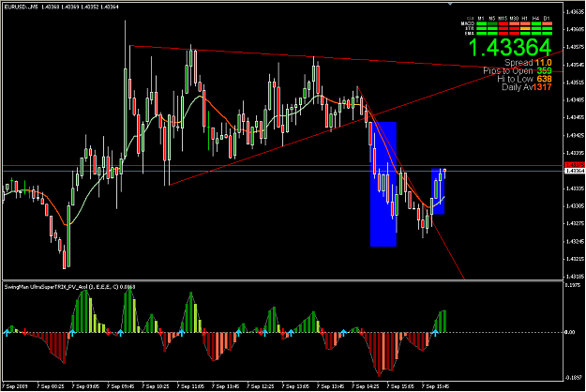Click the STR row label in the dashboard
The image size is (586, 392).
click(x=470, y=28)
